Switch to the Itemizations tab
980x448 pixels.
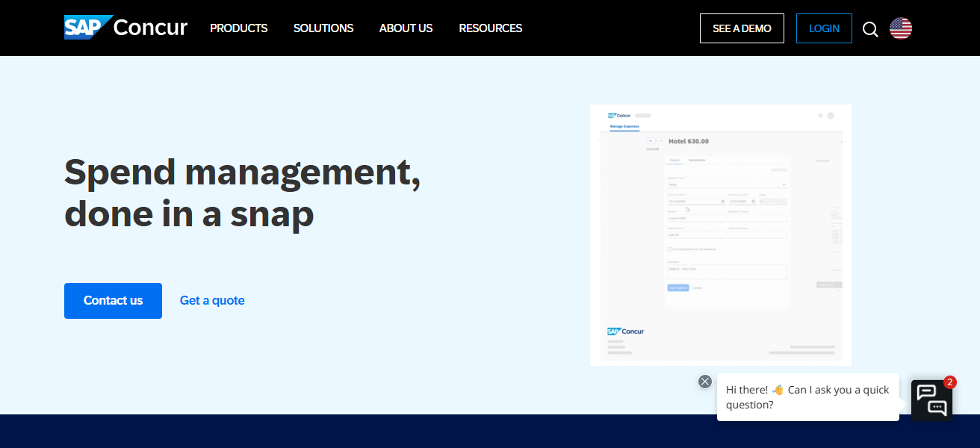point(698,159)
